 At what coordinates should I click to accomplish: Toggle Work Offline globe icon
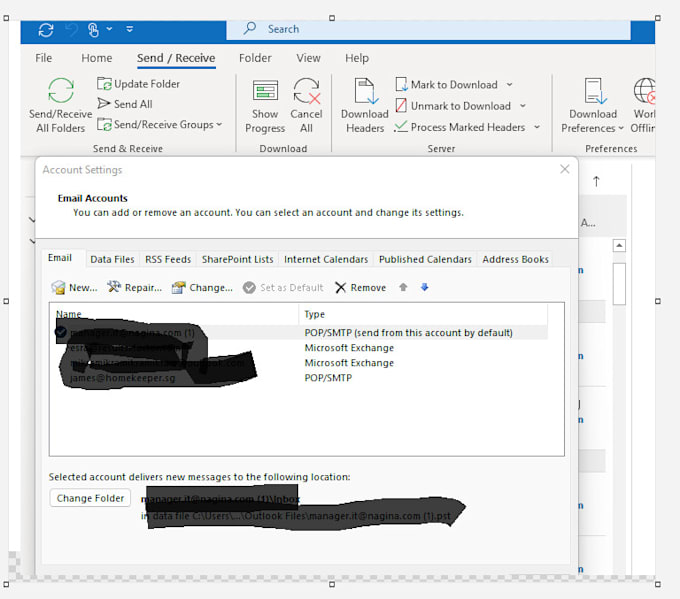tap(644, 91)
